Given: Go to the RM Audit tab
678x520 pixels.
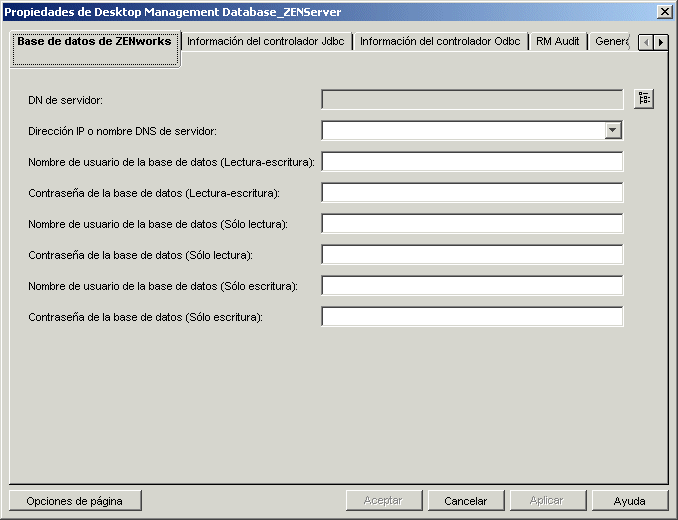Looking at the screenshot, I should tap(557, 41).
